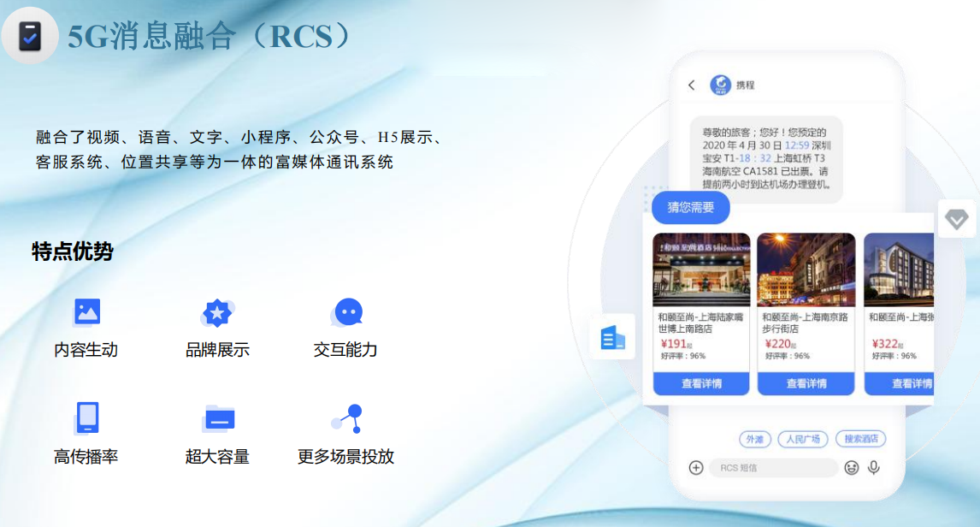Click the ¥191 price text
980x527 pixels.
676,344
